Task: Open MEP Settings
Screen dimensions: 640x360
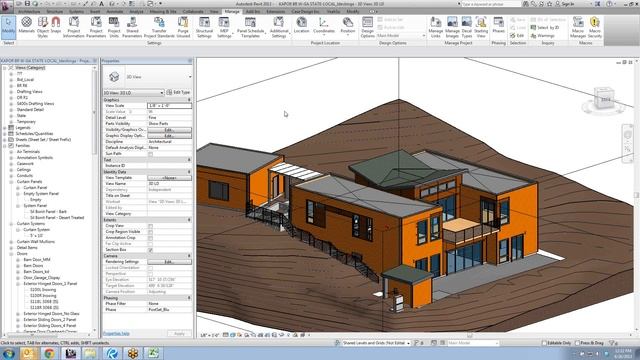Action: [224, 27]
